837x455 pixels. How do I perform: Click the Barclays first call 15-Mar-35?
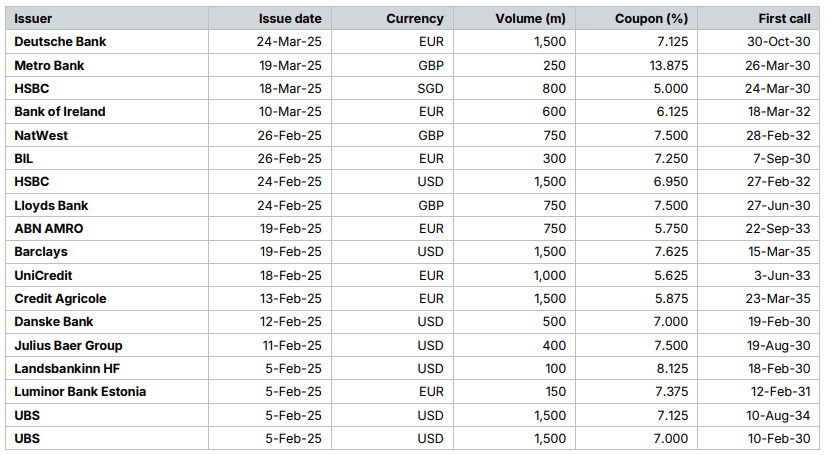[x=779, y=252]
